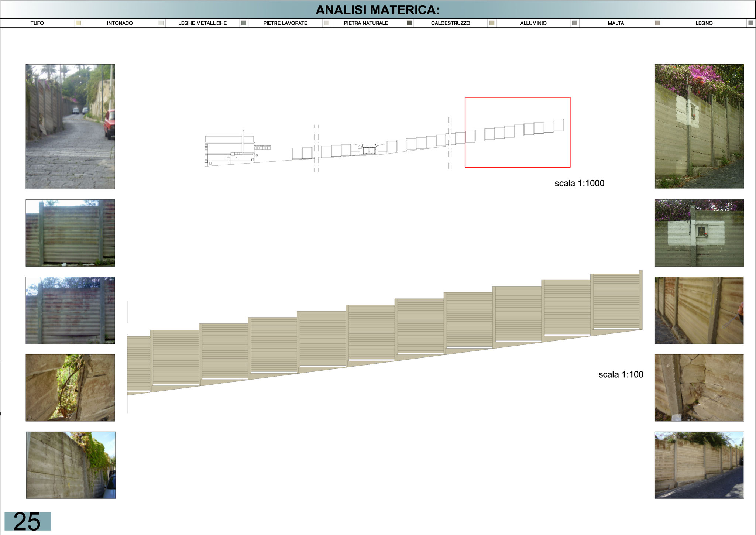Click the red rectangle highlighted elevation area

517,132
